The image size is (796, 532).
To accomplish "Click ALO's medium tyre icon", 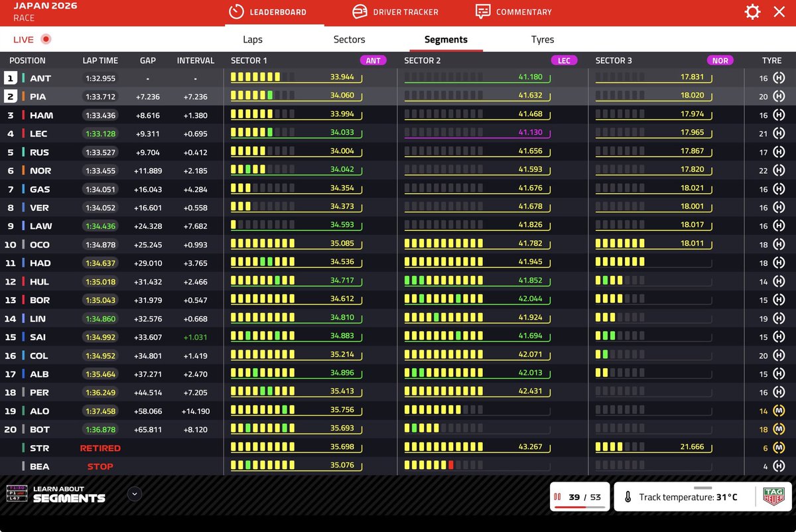I will (780, 411).
